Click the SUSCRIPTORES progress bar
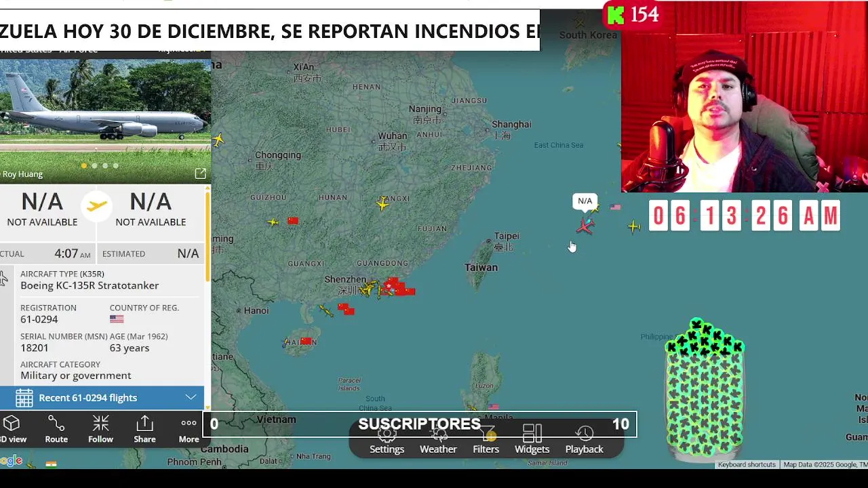 point(420,424)
